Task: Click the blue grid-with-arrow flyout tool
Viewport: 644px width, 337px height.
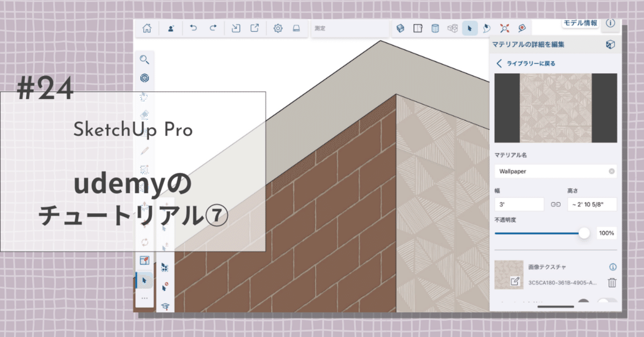Action: [165, 268]
